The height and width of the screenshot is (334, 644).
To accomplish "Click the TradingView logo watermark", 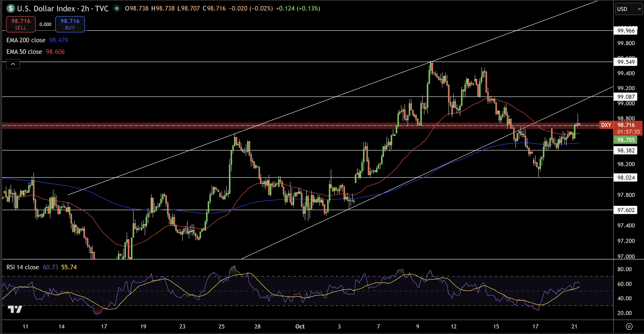I will pyautogui.click(x=15, y=309).
